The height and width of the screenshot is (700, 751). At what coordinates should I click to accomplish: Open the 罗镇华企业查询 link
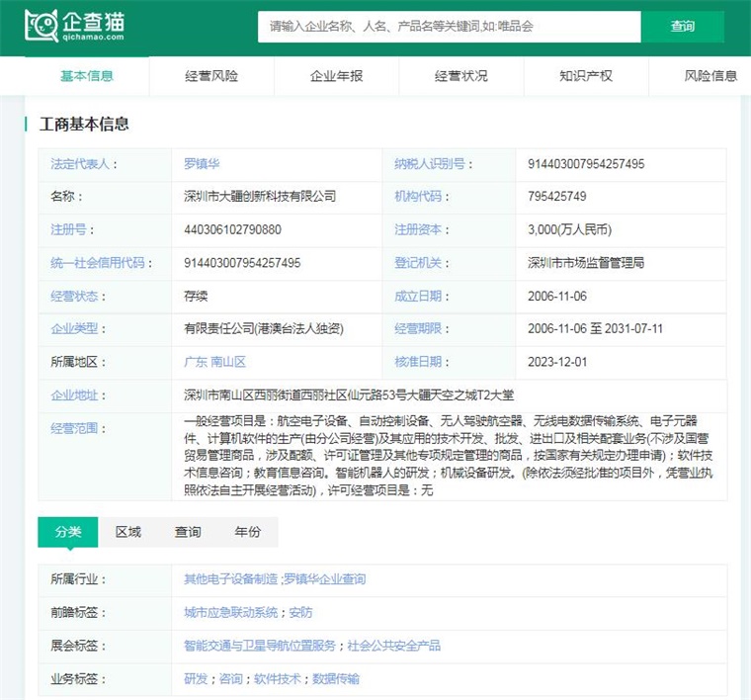point(325,579)
